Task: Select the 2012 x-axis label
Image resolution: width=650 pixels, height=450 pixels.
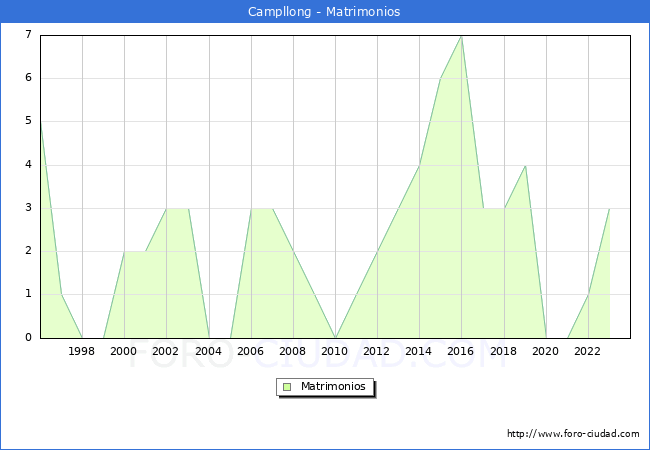Action: tap(376, 351)
